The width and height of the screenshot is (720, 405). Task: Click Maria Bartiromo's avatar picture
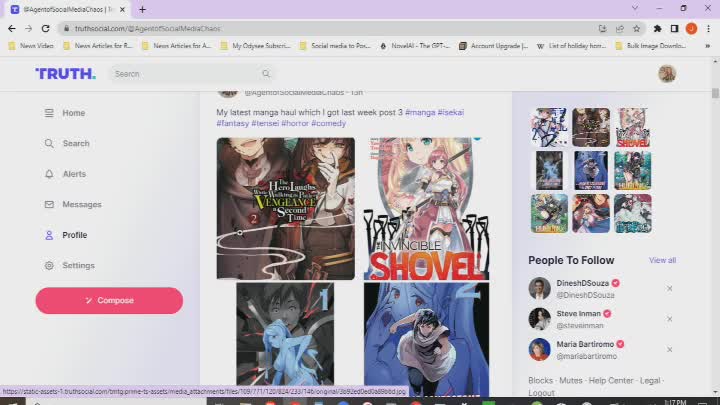[540, 349]
